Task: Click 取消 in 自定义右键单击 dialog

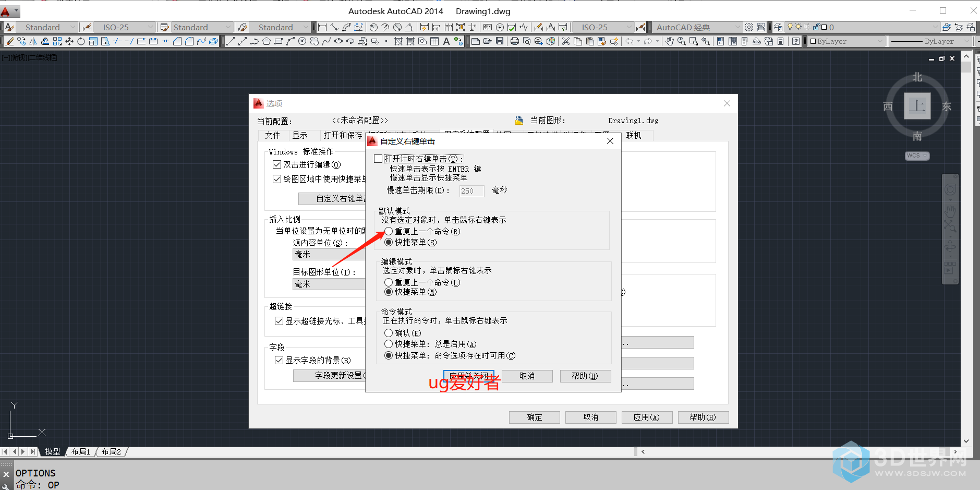Action: [527, 376]
